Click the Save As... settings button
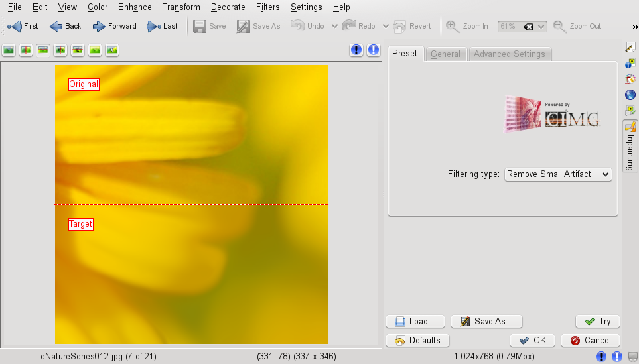This screenshot has width=639, height=364. (x=486, y=322)
